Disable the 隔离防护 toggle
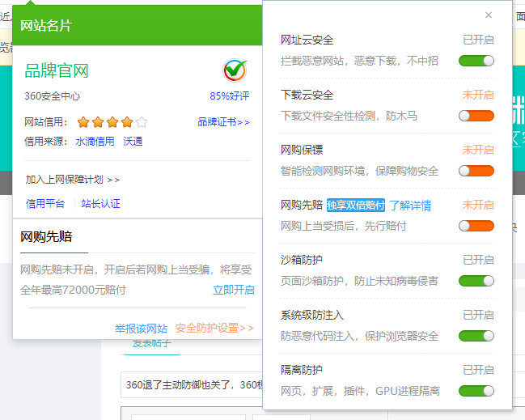 click(476, 391)
